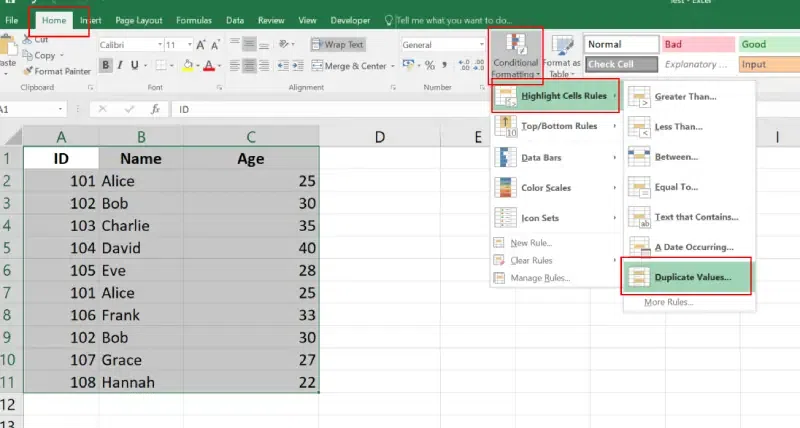Open Highlight Cells Rules submenu
The image size is (800, 428).
pos(555,96)
